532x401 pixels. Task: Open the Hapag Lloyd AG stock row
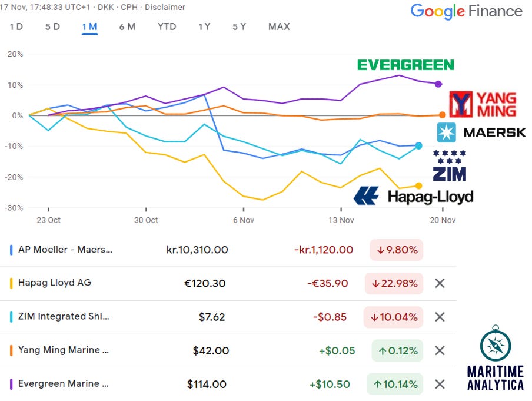pos(228,283)
